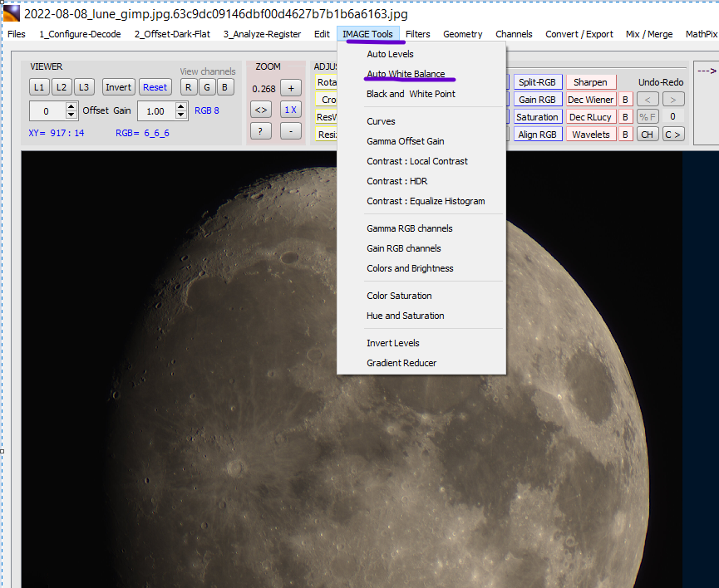The width and height of the screenshot is (719, 588).
Task: Click the zoom in plus button
Action: (x=290, y=88)
